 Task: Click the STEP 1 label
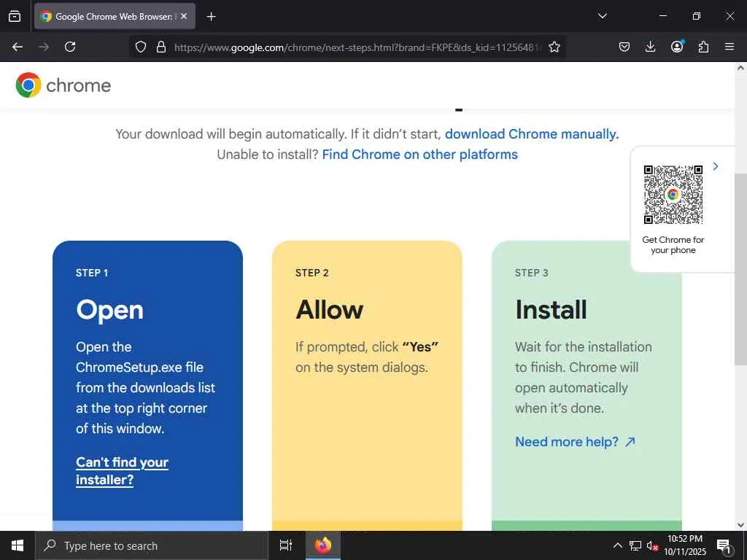click(92, 273)
